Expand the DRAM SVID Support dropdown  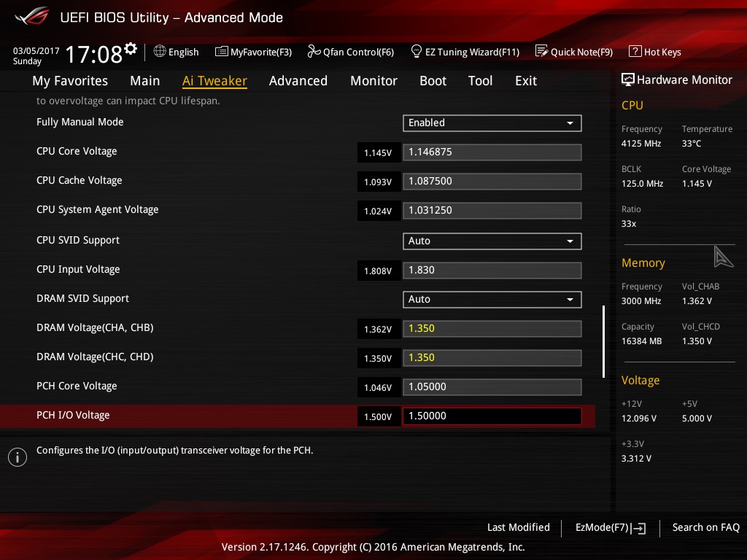coord(492,300)
